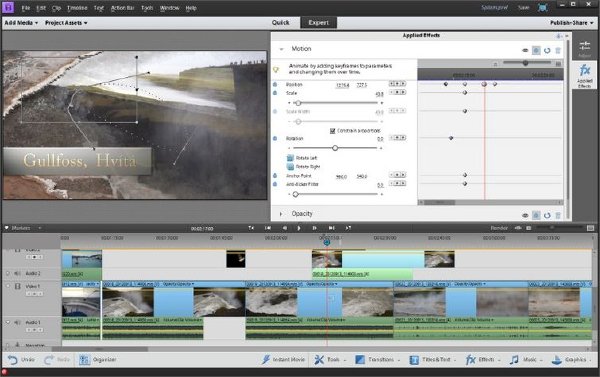Click the lightbulb hint icon
600x377 pixels.
(276, 69)
